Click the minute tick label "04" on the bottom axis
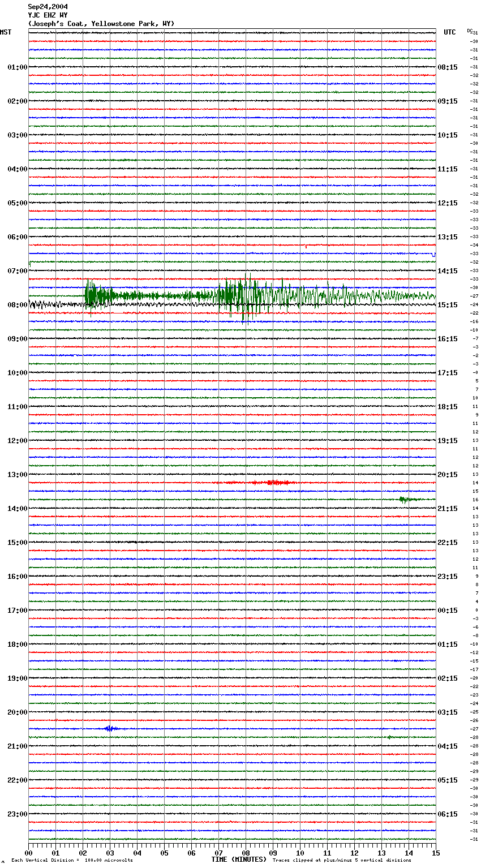The height and width of the screenshot is (868, 481). pos(137,853)
